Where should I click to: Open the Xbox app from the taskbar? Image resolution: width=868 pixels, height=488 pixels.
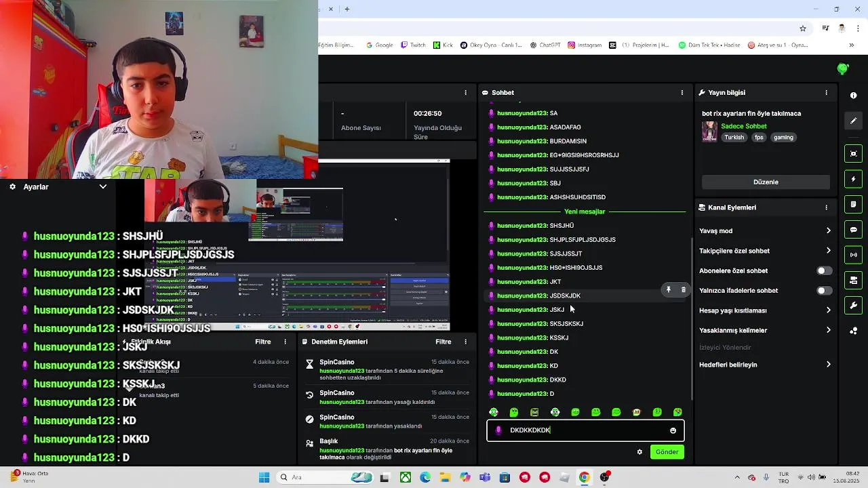pyautogui.click(x=405, y=477)
